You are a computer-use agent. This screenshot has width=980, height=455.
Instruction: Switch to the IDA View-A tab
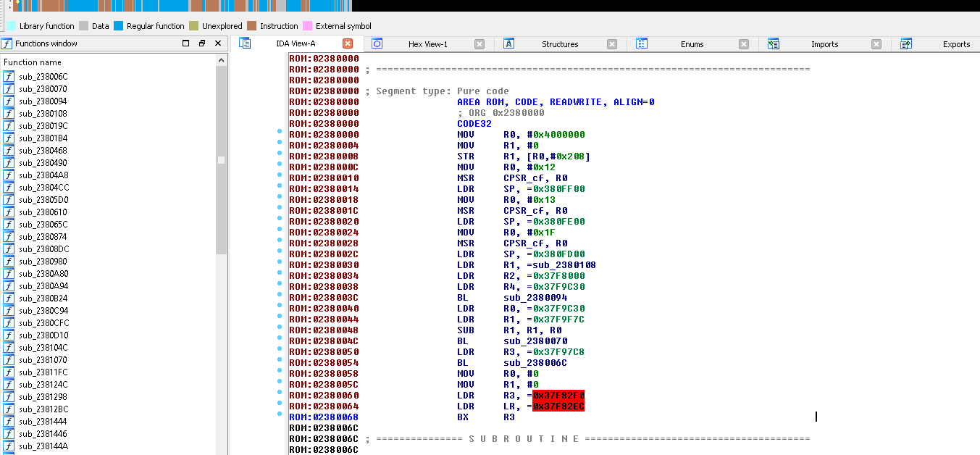(x=296, y=43)
